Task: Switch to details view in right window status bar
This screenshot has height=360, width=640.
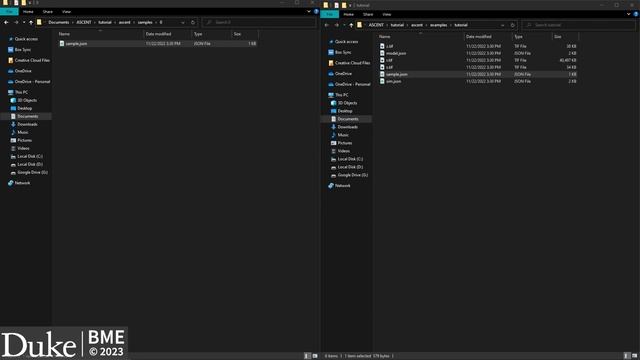Action: click(627, 356)
